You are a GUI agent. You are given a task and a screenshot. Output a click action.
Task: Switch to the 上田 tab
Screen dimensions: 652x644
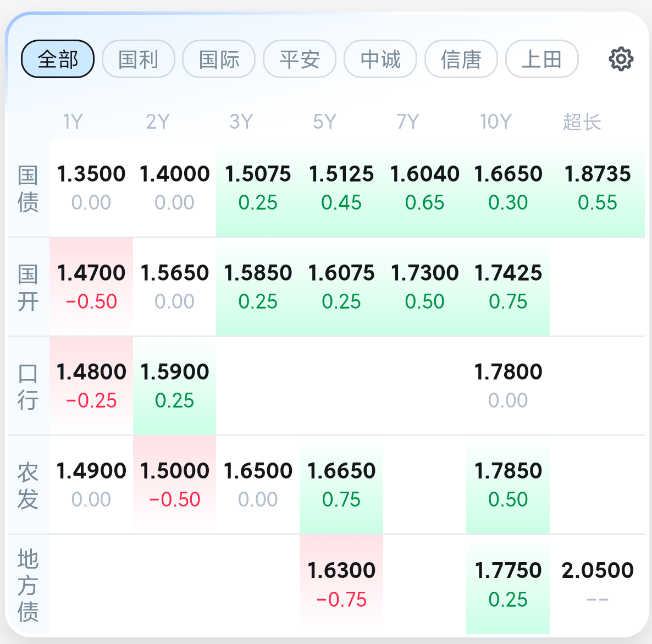click(542, 59)
